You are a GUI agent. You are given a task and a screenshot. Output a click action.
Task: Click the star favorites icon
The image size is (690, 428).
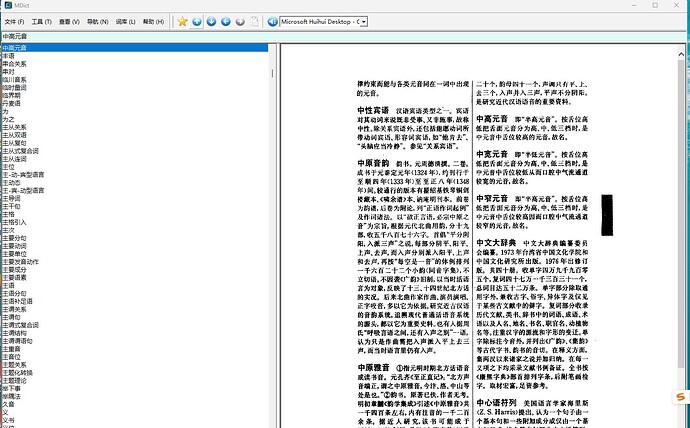[x=182, y=21]
